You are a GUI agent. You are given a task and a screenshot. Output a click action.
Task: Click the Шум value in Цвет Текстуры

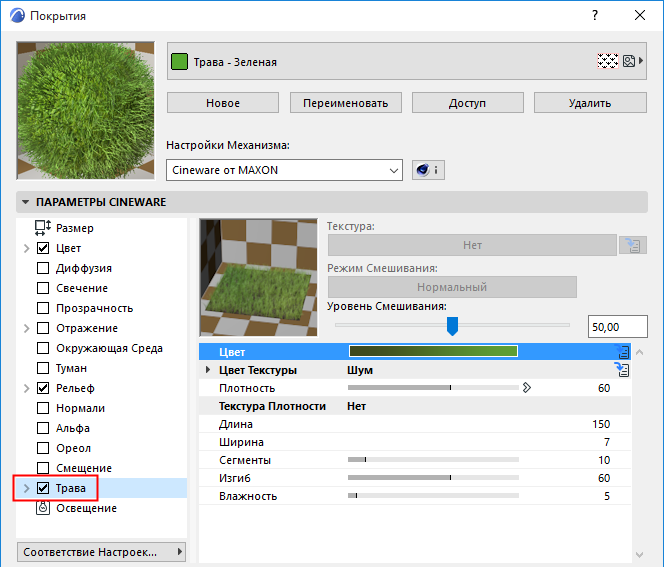[360, 370]
